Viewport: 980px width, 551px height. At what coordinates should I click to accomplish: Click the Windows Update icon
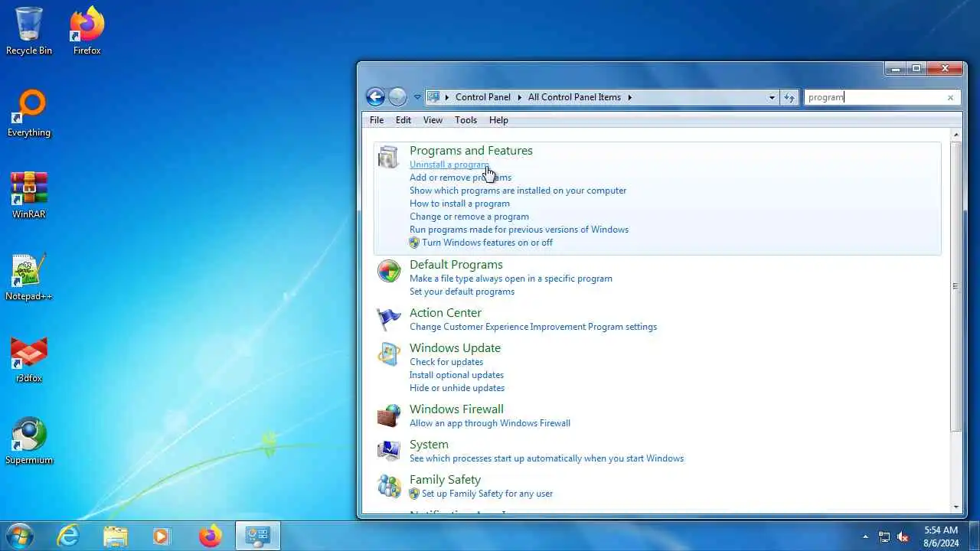[x=389, y=354]
